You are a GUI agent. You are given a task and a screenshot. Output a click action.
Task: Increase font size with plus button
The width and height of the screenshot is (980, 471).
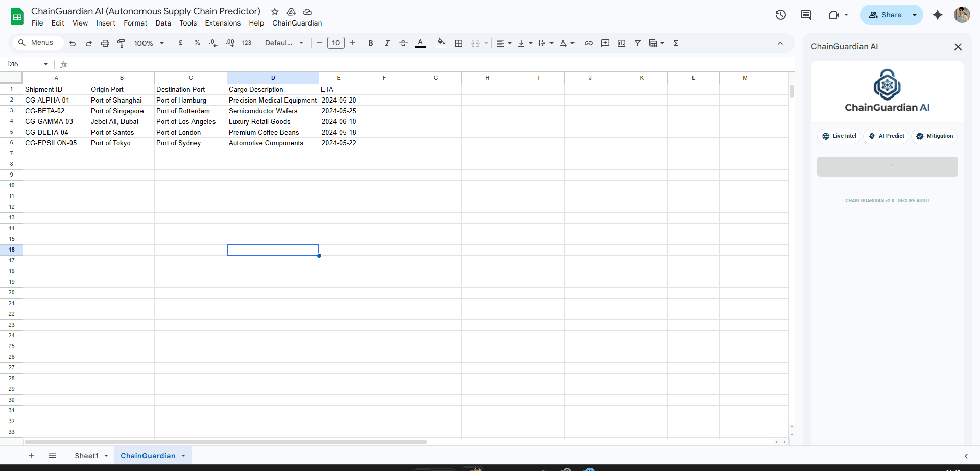[x=352, y=43]
